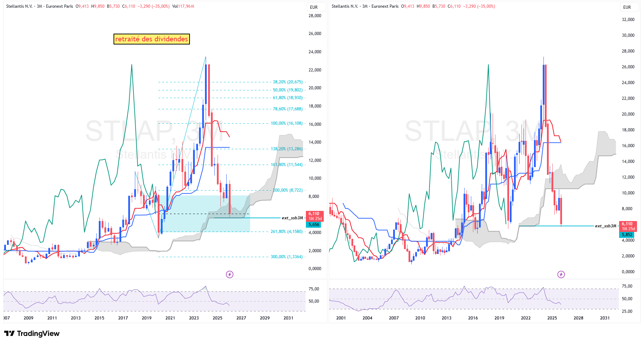Click the 32,000 price axis value
The image size is (644, 344).
(628, 20)
